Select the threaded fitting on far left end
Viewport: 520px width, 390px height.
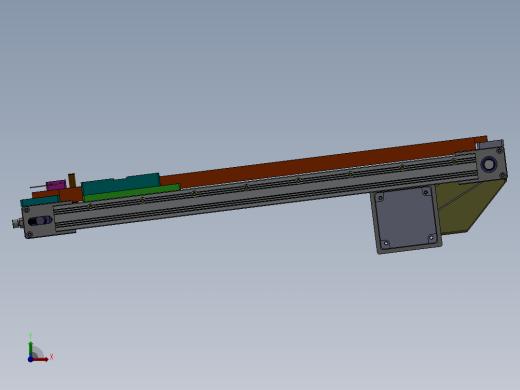point(17,223)
